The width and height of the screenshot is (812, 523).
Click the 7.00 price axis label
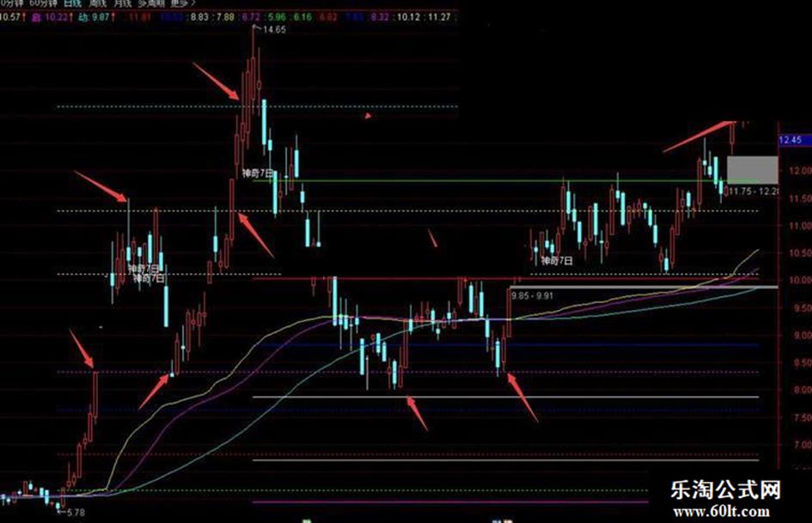click(803, 444)
